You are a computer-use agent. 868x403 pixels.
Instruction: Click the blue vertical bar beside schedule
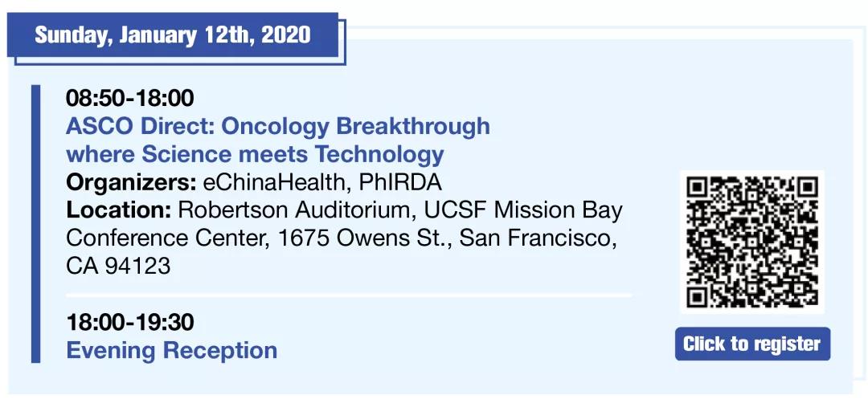coord(35,224)
